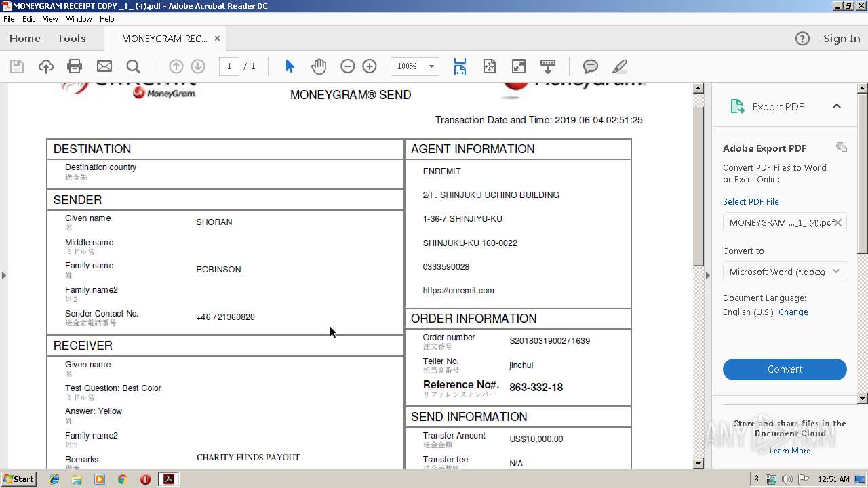Zoom in with plus icon
This screenshot has width=868, height=488.
click(x=370, y=66)
